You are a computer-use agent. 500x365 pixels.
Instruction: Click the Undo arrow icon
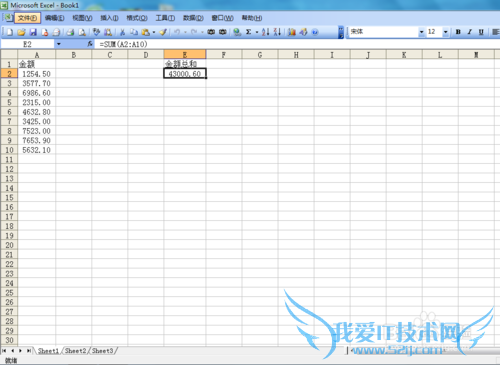pyautogui.click(x=177, y=32)
